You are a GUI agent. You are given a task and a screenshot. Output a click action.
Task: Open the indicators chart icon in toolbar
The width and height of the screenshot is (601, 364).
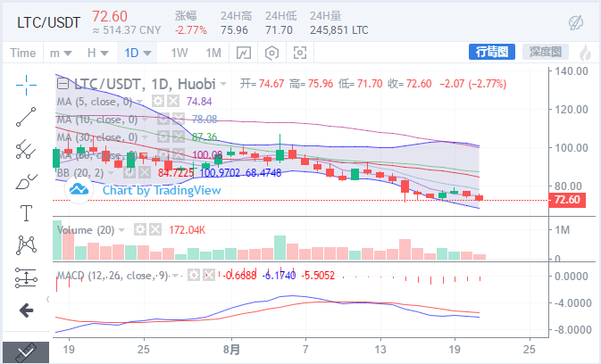[x=244, y=53]
